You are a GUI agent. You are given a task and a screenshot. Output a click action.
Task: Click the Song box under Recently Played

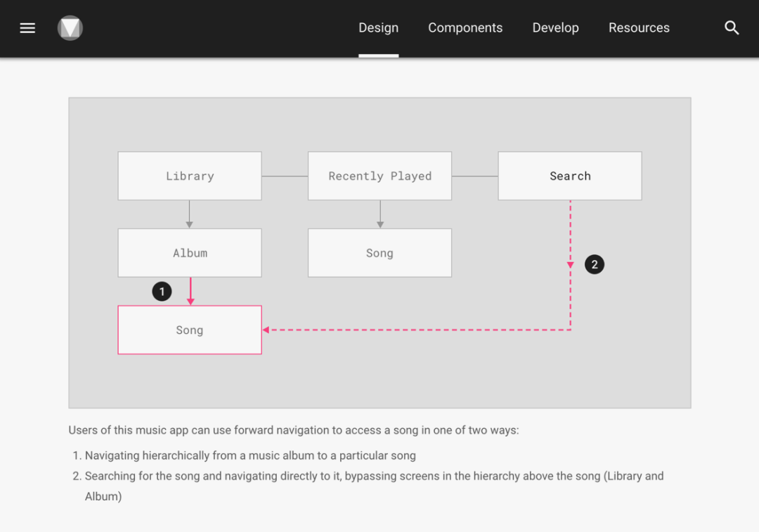click(x=380, y=253)
